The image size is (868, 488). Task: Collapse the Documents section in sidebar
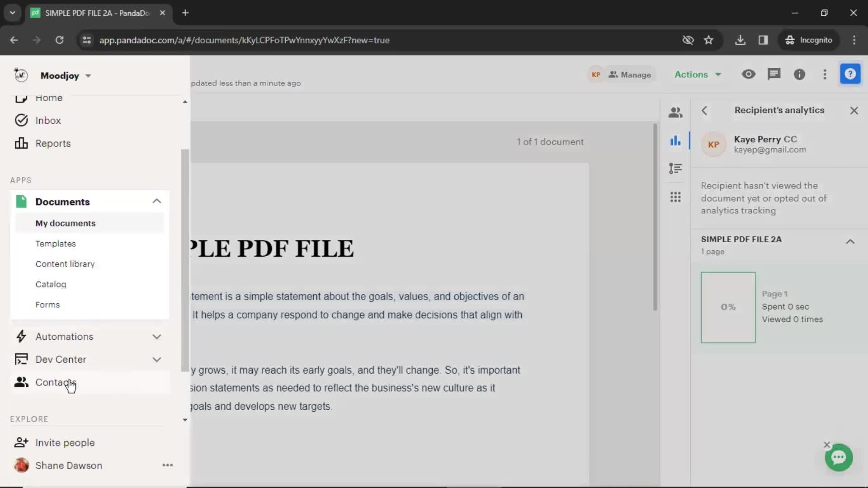[x=157, y=202]
